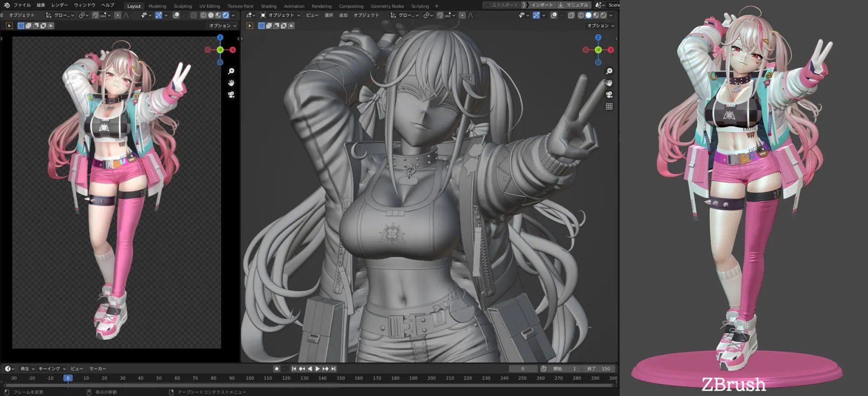This screenshot has height=396, width=868.
Task: Open the レンダー menu
Action: click(x=60, y=5)
